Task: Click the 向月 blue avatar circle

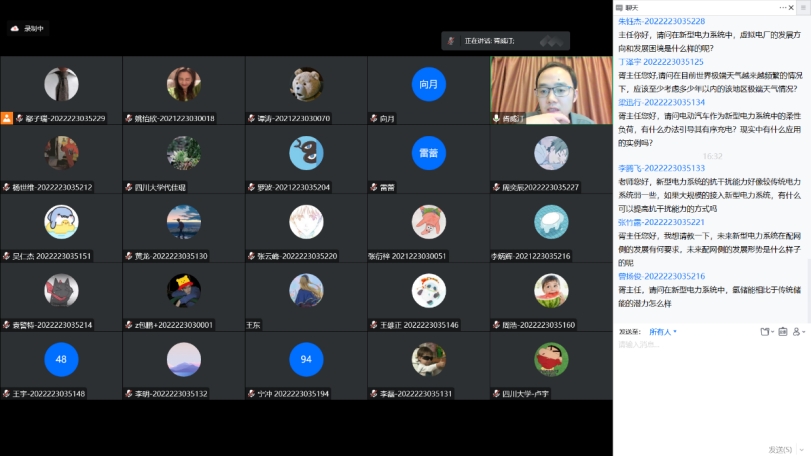Action: (x=428, y=85)
